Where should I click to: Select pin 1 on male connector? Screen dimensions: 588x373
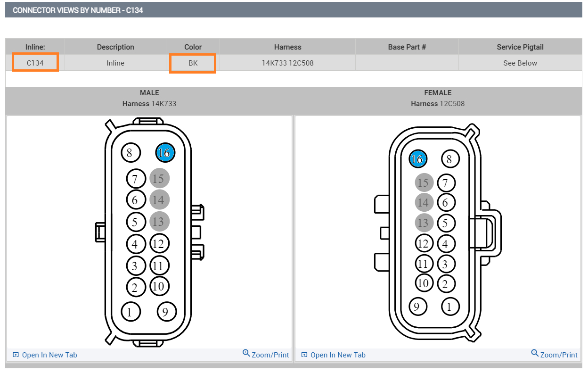[x=130, y=311]
